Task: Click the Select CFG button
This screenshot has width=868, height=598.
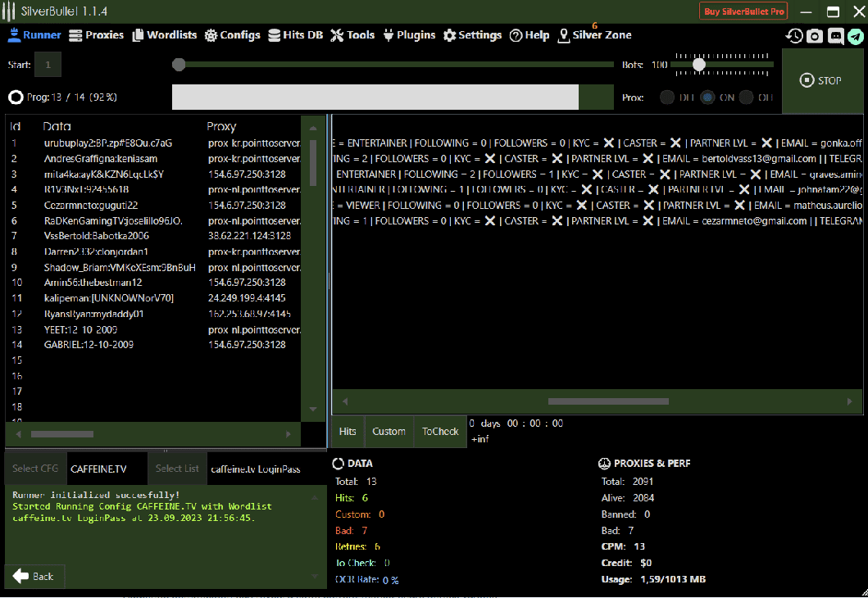Action: [35, 469]
